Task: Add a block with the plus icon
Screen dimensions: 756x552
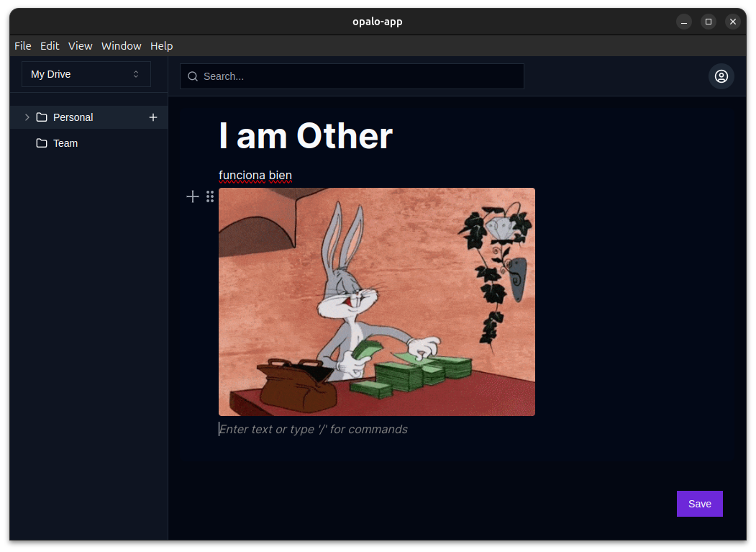Action: tap(193, 196)
